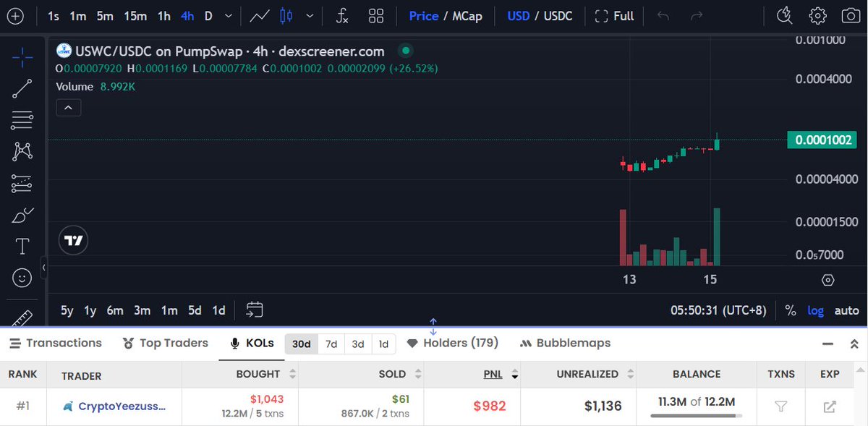Image resolution: width=868 pixels, height=426 pixels.
Task: Select the 1d KOLs period
Action: tap(384, 344)
